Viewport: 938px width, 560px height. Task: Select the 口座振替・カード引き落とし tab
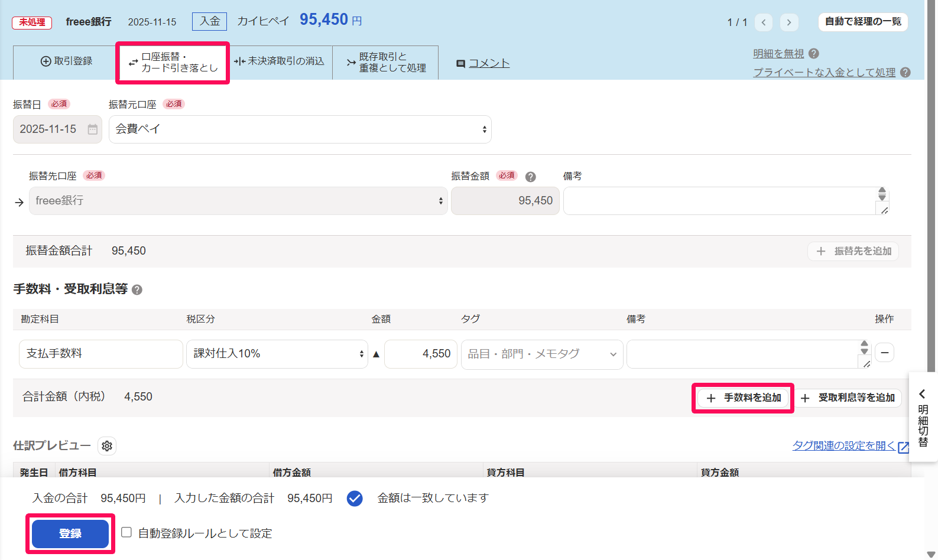tap(173, 62)
